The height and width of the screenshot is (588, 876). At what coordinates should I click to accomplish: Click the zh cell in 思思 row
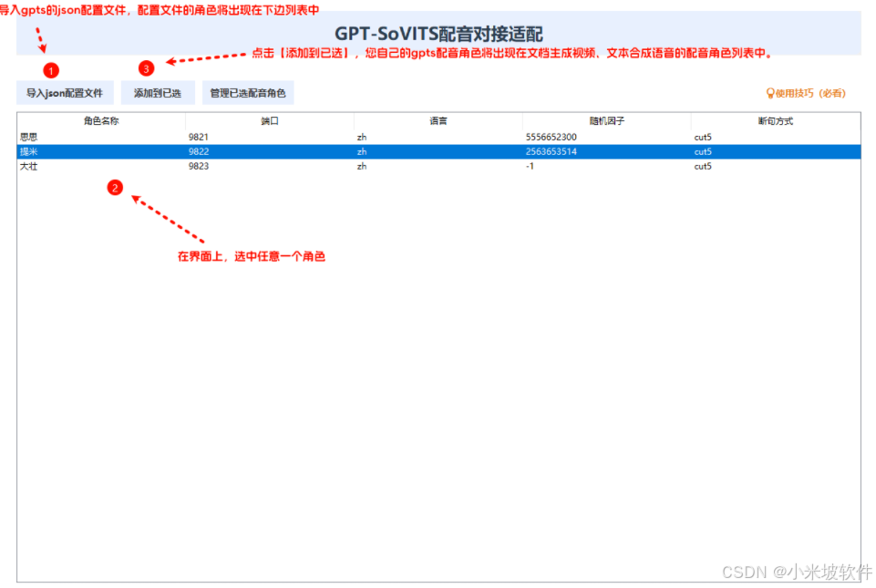pos(362,137)
